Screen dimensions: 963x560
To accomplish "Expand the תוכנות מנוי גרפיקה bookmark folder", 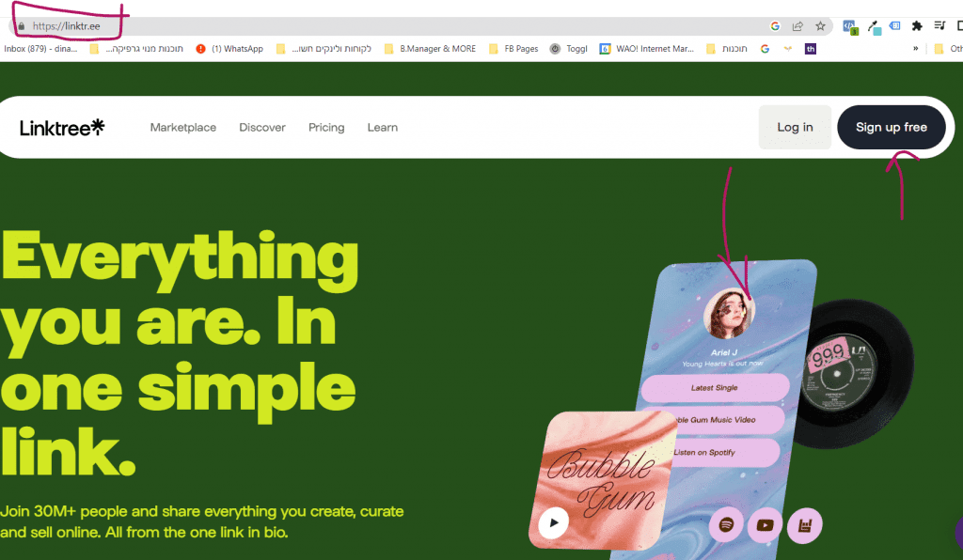I will [136, 49].
